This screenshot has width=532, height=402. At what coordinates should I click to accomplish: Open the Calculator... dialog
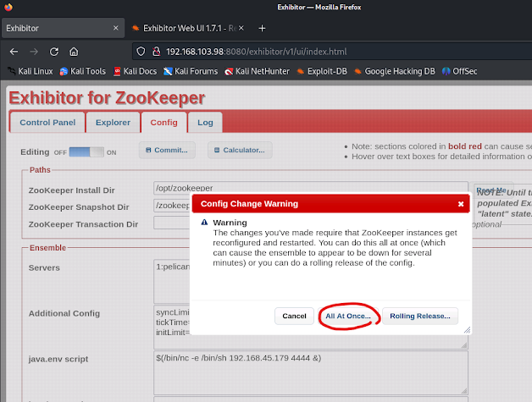[x=240, y=150]
